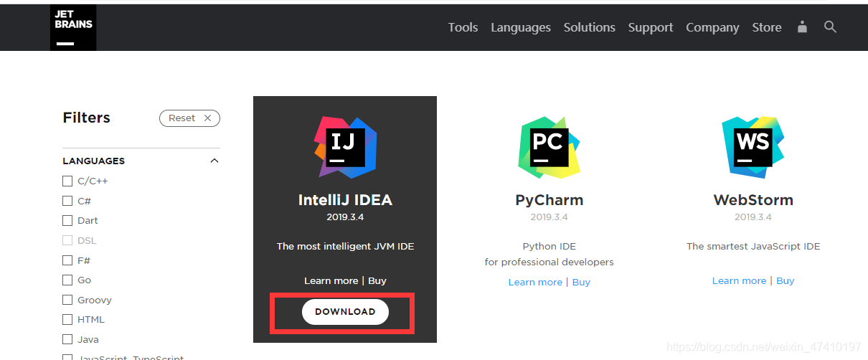868x360 pixels.
Task: Click the Filters heading
Action: (86, 118)
